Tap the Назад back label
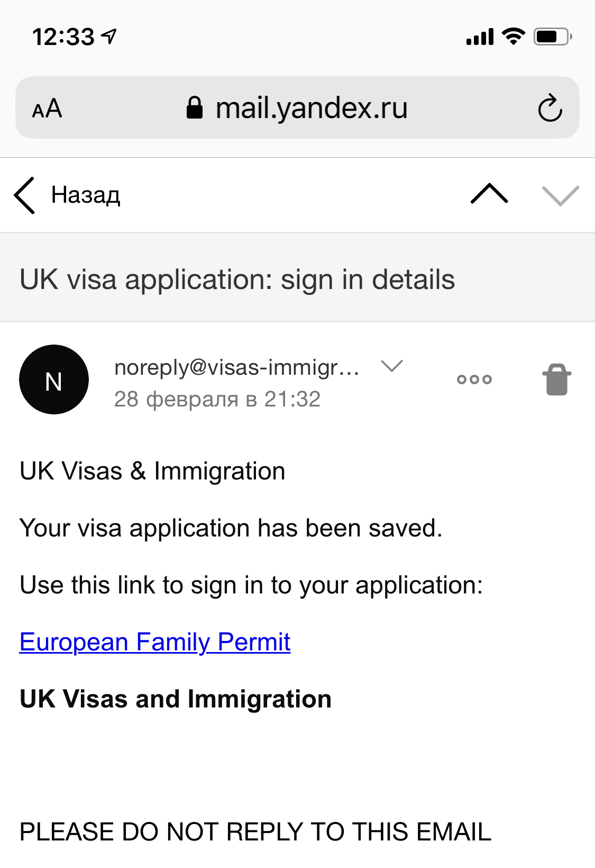Image resolution: width=595 pixels, height=868 pixels. click(86, 195)
